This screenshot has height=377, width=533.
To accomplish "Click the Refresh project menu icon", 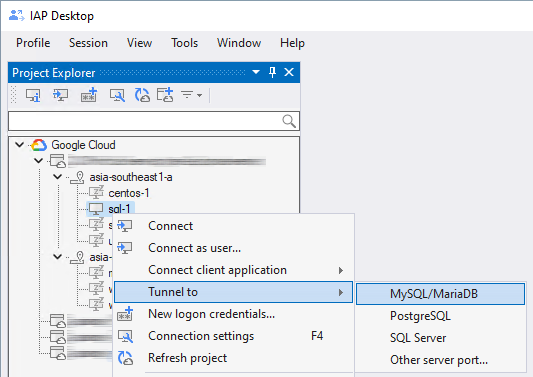I will [125, 358].
